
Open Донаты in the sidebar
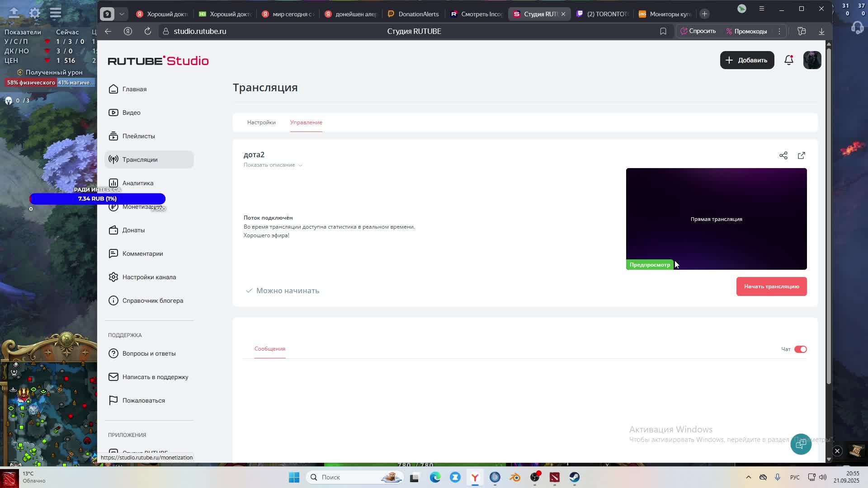(133, 230)
